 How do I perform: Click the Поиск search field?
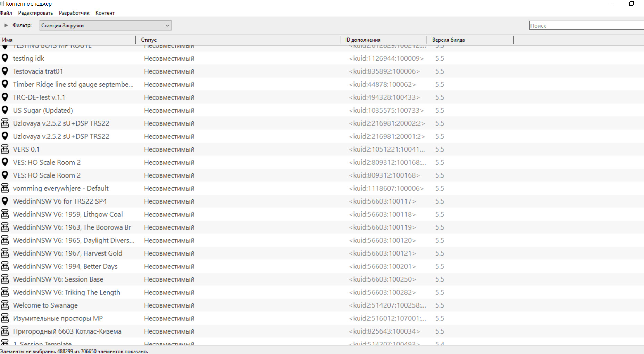pos(587,26)
